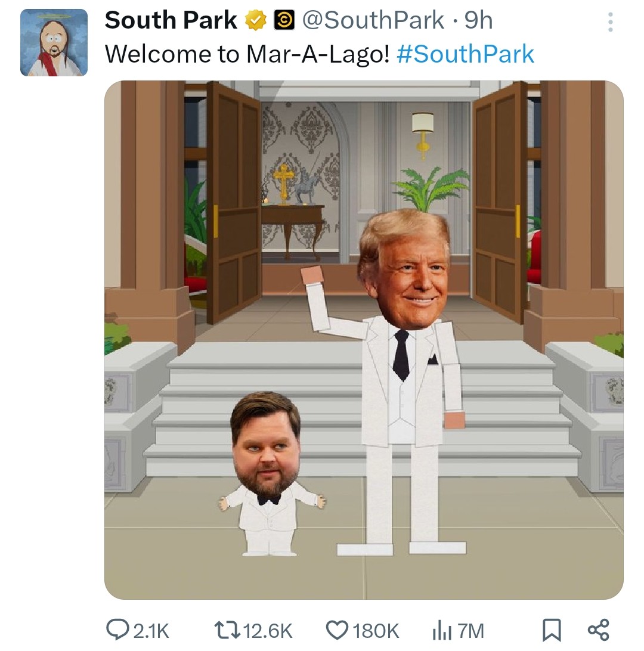Click the #SouthPark hashtag

click(465, 54)
